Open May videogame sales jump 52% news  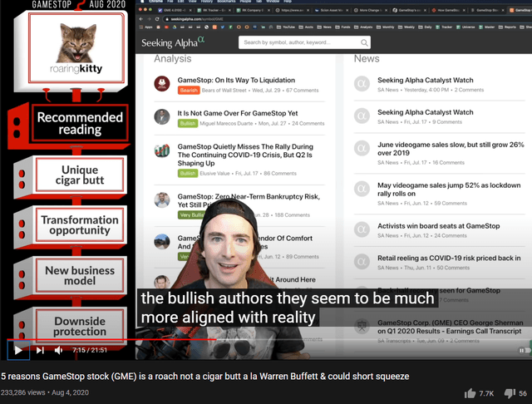point(449,190)
